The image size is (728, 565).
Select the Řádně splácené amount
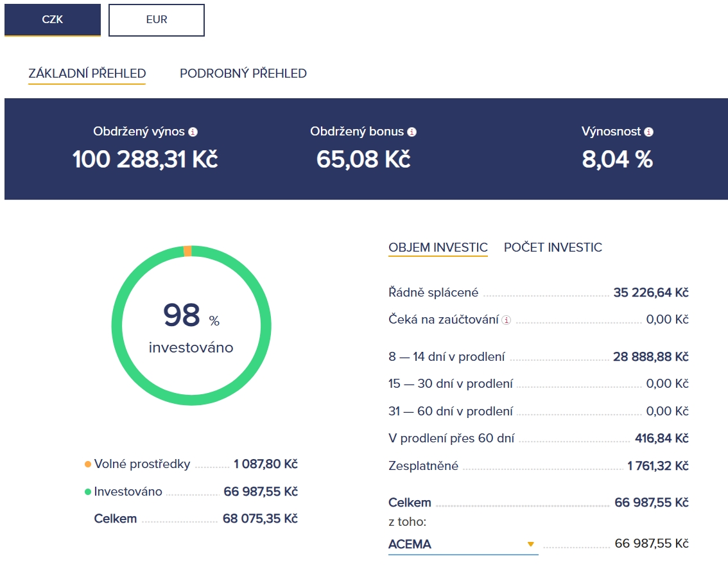pyautogui.click(x=650, y=293)
